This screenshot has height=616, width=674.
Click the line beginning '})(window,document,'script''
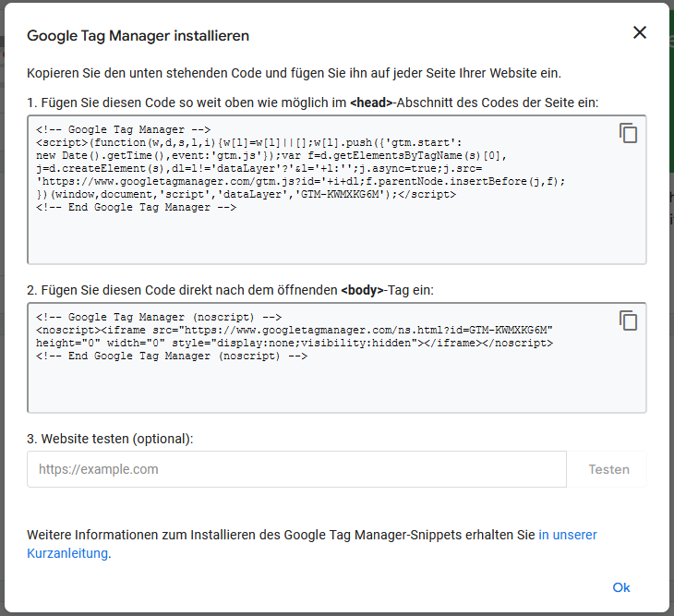246,194
